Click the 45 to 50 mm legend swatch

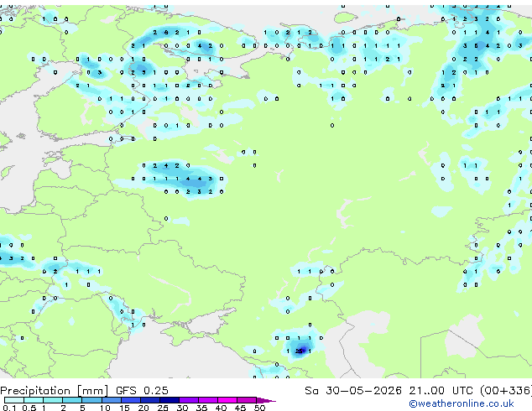pyautogui.click(x=247, y=400)
